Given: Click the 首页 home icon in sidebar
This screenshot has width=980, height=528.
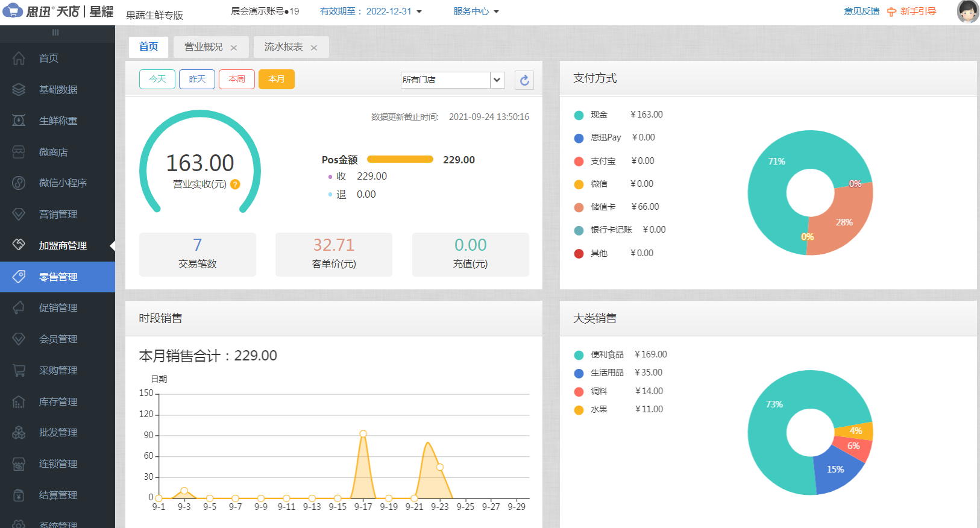Looking at the screenshot, I should (x=19, y=58).
